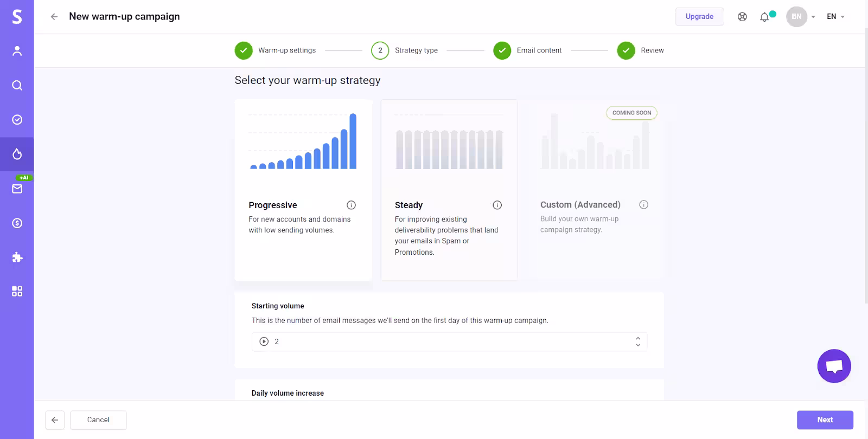Choose the Custom (Advanced) strategy card

point(594,190)
